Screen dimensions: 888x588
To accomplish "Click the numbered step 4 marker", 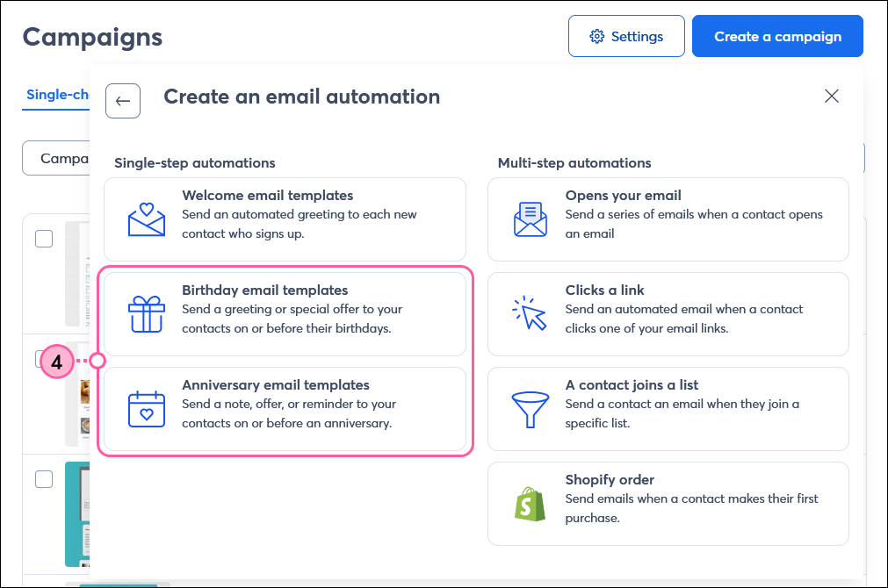I will click(56, 361).
